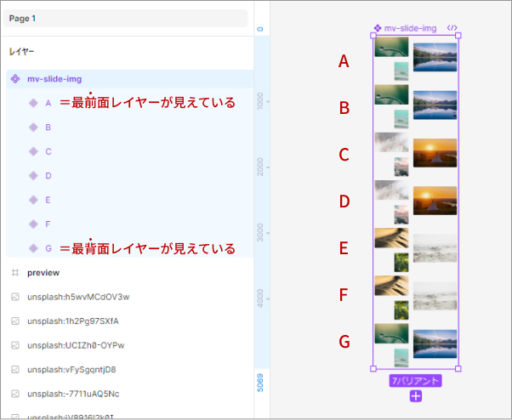This screenshot has height=420, width=512.
Task: Select variant E layer row
Action: pyautogui.click(x=48, y=200)
